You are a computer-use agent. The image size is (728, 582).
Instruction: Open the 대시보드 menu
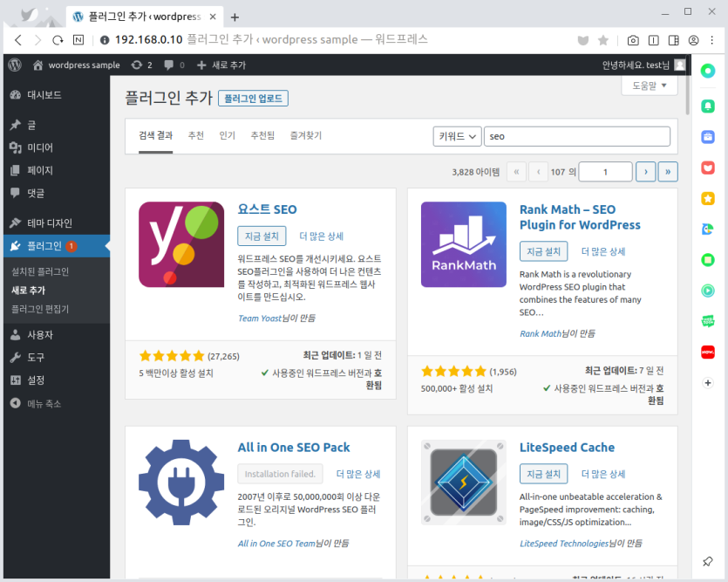coord(57,95)
